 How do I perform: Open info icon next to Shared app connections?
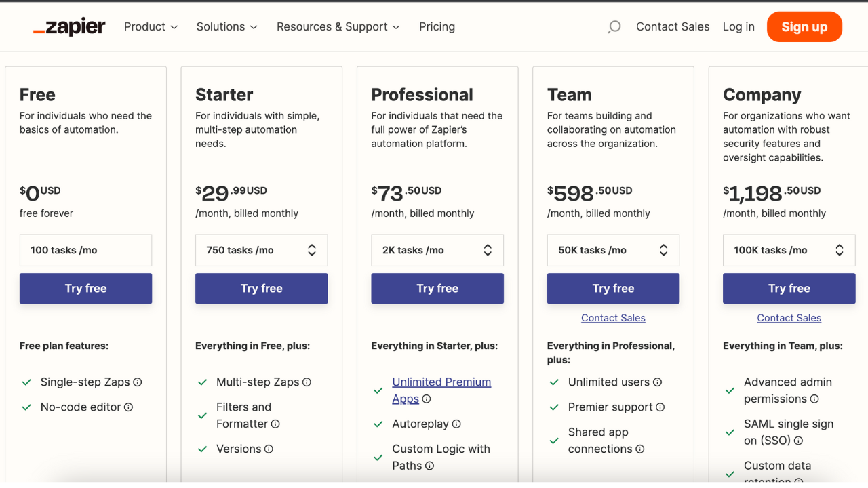click(639, 449)
